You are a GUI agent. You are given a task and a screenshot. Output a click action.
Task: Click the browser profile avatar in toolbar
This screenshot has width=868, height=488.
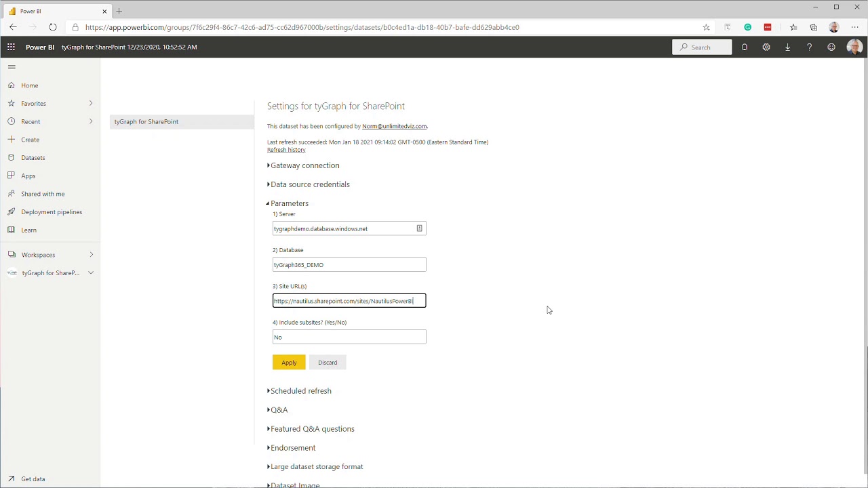834,27
